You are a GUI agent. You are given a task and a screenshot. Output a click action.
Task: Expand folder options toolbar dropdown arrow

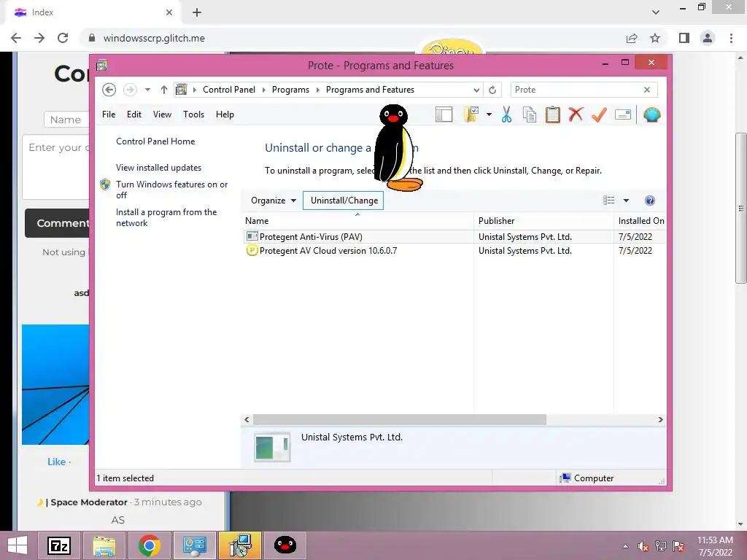click(489, 114)
